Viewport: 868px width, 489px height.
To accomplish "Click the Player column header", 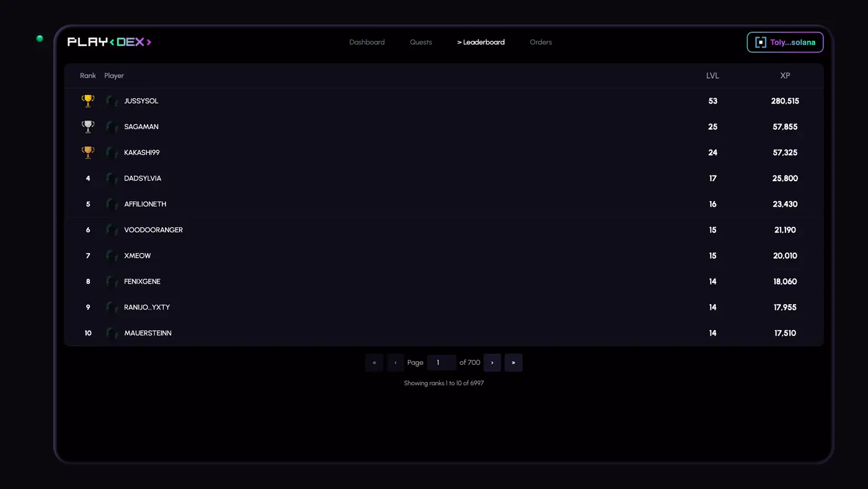I will click(114, 76).
